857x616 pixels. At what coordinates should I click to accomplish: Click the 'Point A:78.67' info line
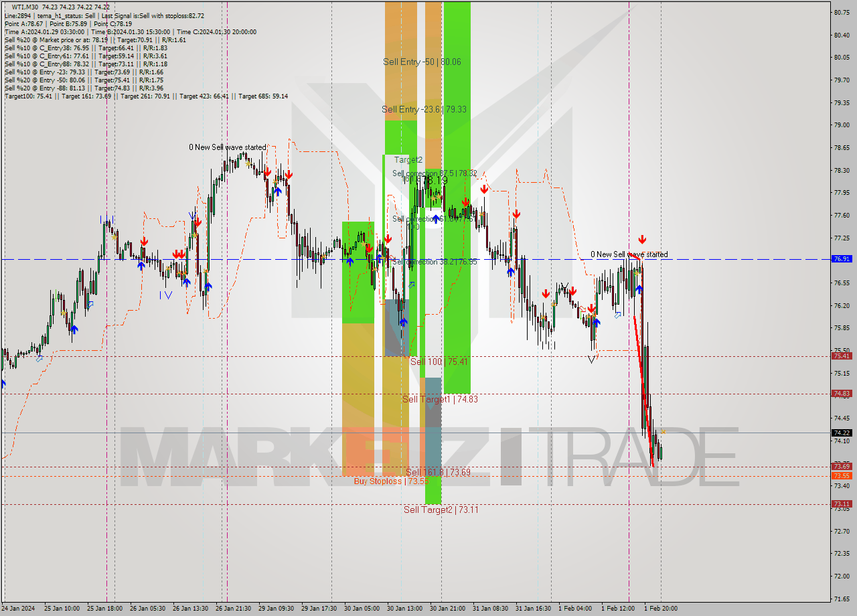[x=68, y=23]
